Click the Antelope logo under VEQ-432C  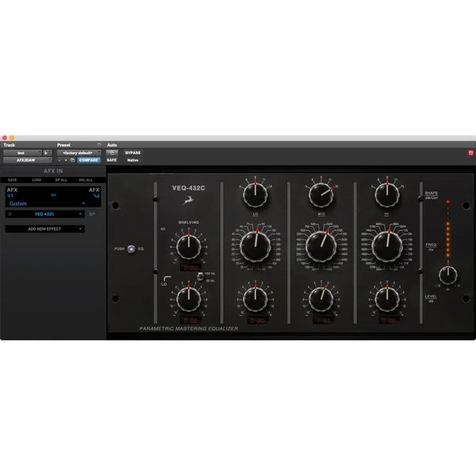pyautogui.click(x=189, y=200)
